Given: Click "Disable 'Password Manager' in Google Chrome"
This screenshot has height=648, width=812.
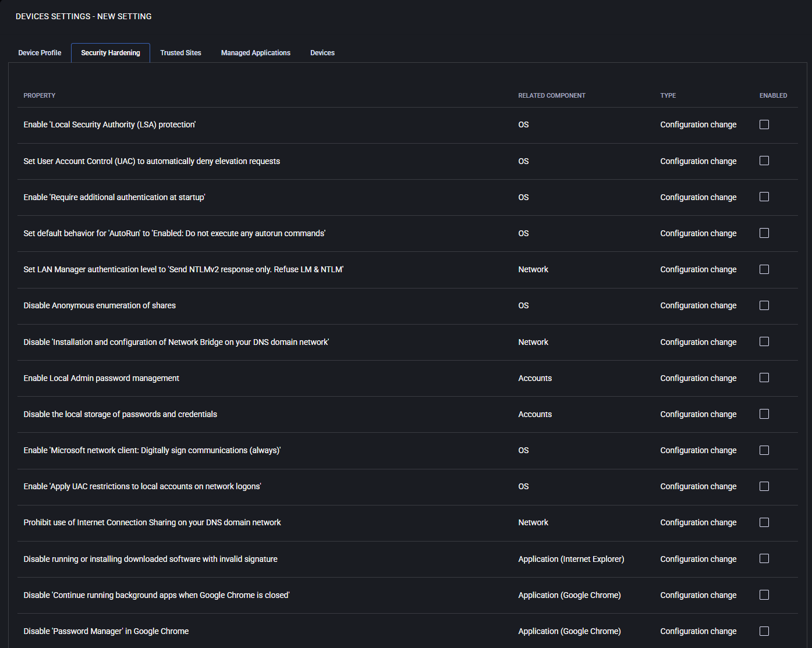Looking at the screenshot, I should click(x=106, y=631).
